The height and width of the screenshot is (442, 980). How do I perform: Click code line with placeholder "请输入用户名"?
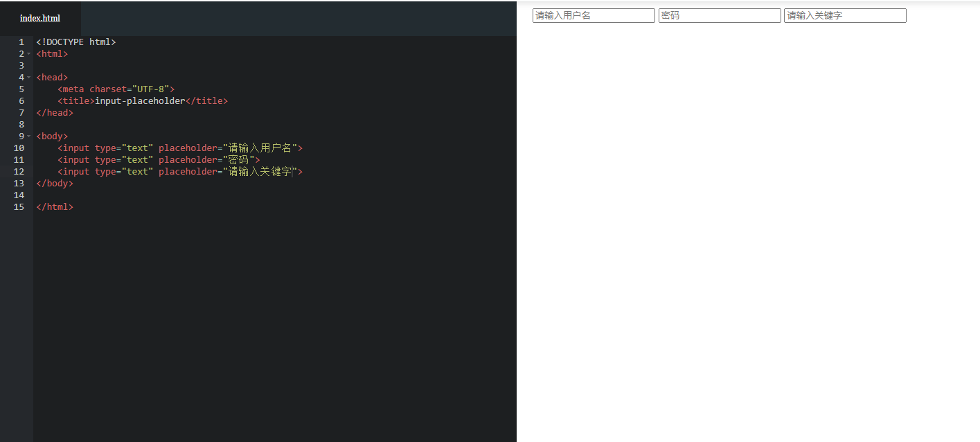click(x=180, y=148)
